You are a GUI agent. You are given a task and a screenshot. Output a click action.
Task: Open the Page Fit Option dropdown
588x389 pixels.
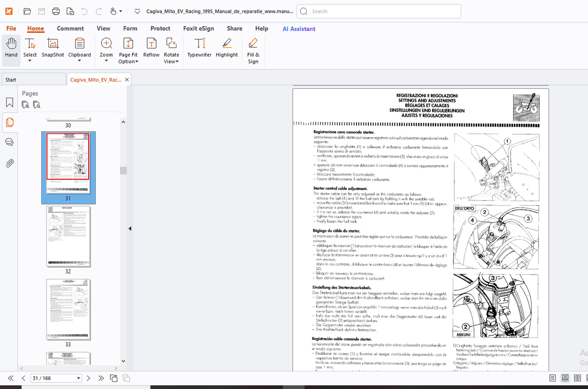(x=128, y=61)
